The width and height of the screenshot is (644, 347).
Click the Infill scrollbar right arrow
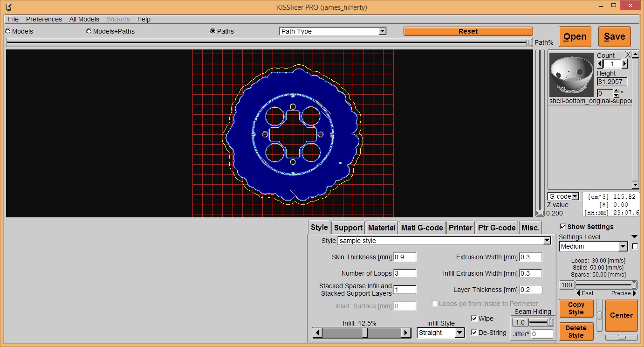[x=406, y=333]
